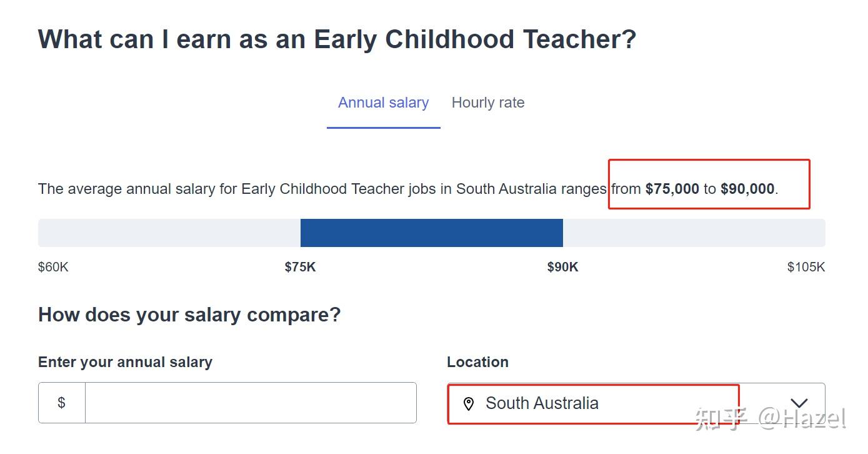Click the Location field label
The image size is (868, 454).
click(477, 362)
